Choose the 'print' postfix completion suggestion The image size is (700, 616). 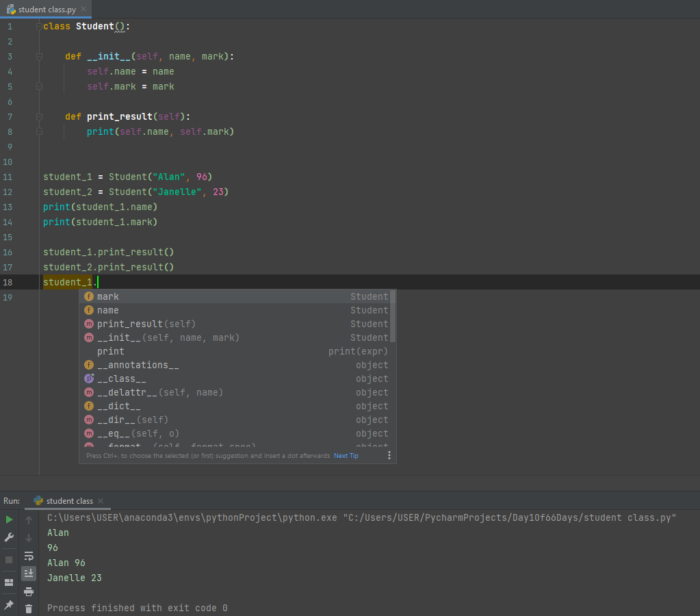235,352
